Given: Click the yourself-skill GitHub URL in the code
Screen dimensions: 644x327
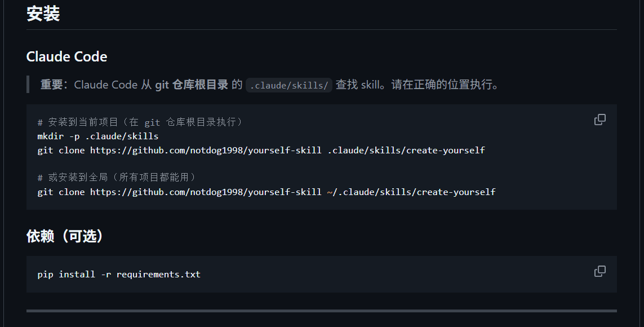Looking at the screenshot, I should (x=214, y=150).
